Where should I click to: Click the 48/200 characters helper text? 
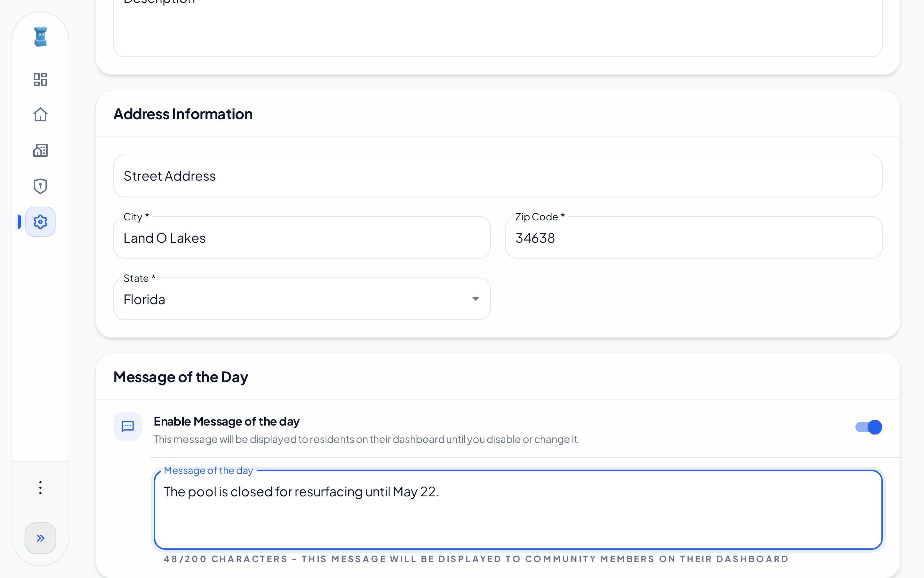click(x=476, y=559)
